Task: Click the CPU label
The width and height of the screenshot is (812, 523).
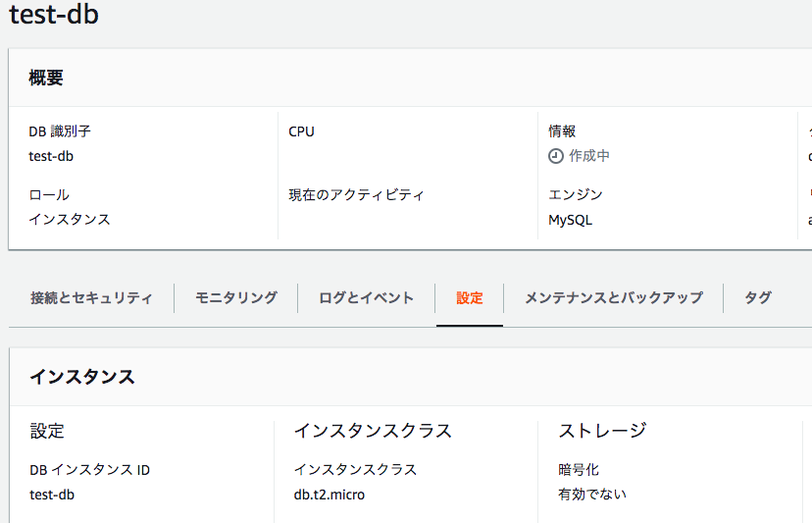Action: click(301, 131)
